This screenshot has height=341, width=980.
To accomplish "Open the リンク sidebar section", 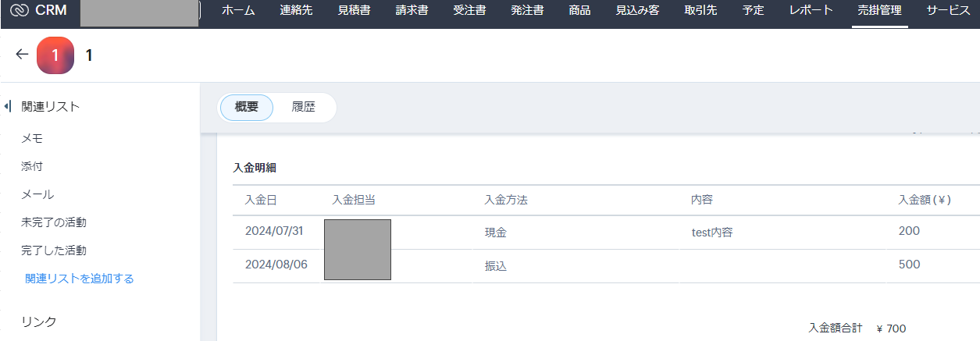I will 39,321.
